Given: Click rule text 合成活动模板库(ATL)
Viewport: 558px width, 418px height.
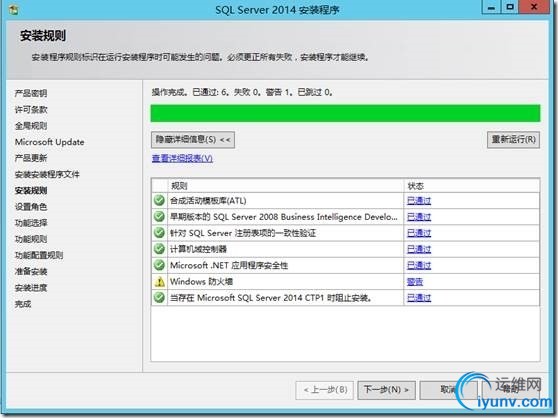Looking at the screenshot, I should (208, 201).
